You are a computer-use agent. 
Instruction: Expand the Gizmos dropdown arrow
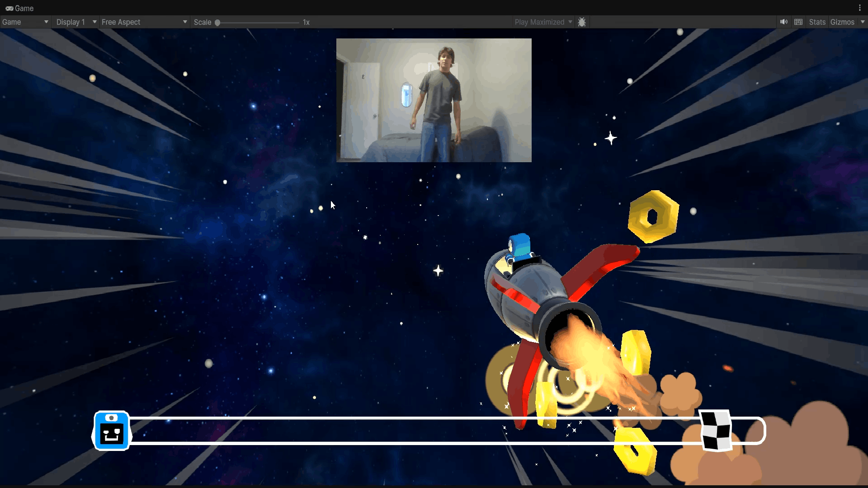coord(863,22)
